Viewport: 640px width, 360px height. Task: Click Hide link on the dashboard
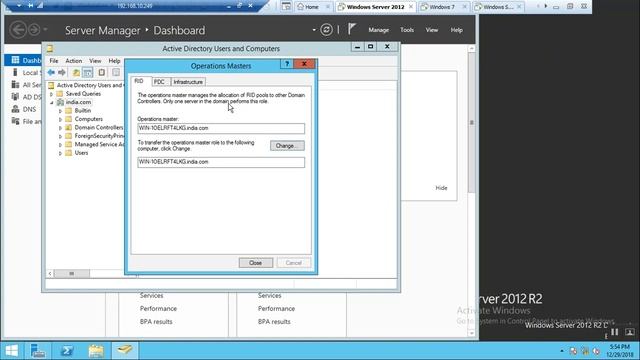[441, 188]
